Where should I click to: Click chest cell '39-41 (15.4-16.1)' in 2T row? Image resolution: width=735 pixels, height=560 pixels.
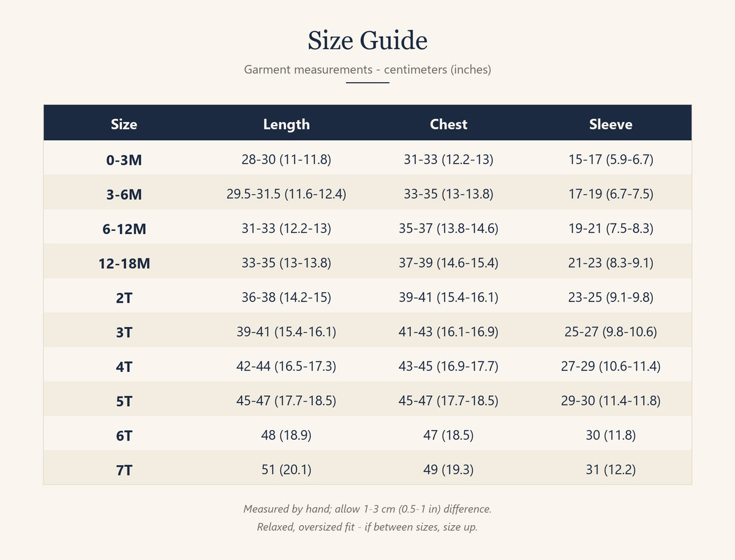coord(448,297)
